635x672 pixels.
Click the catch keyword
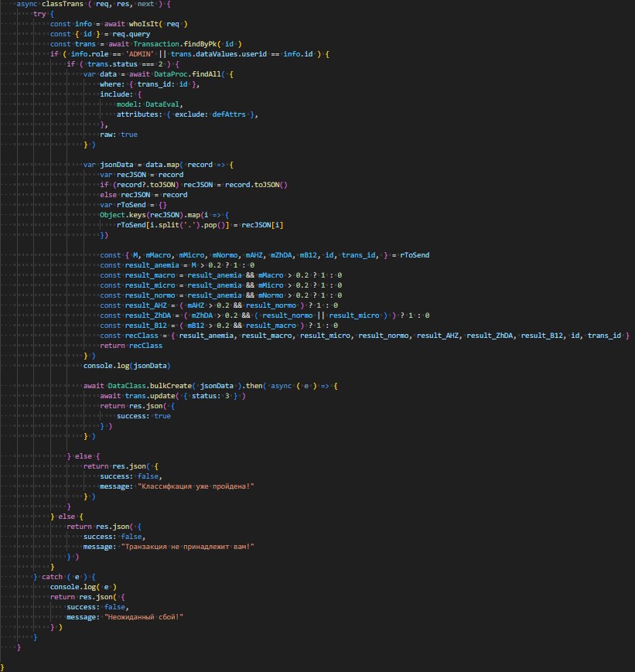coord(52,577)
